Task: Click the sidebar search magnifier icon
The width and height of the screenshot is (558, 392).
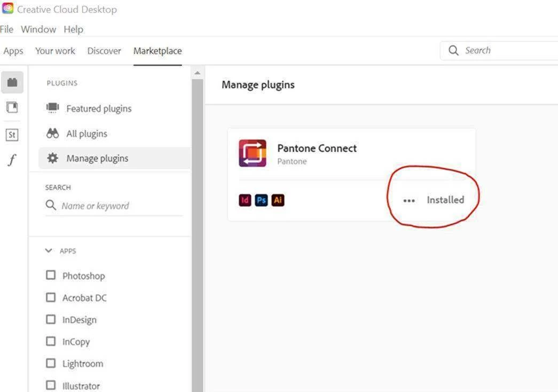Action: pyautogui.click(x=51, y=205)
